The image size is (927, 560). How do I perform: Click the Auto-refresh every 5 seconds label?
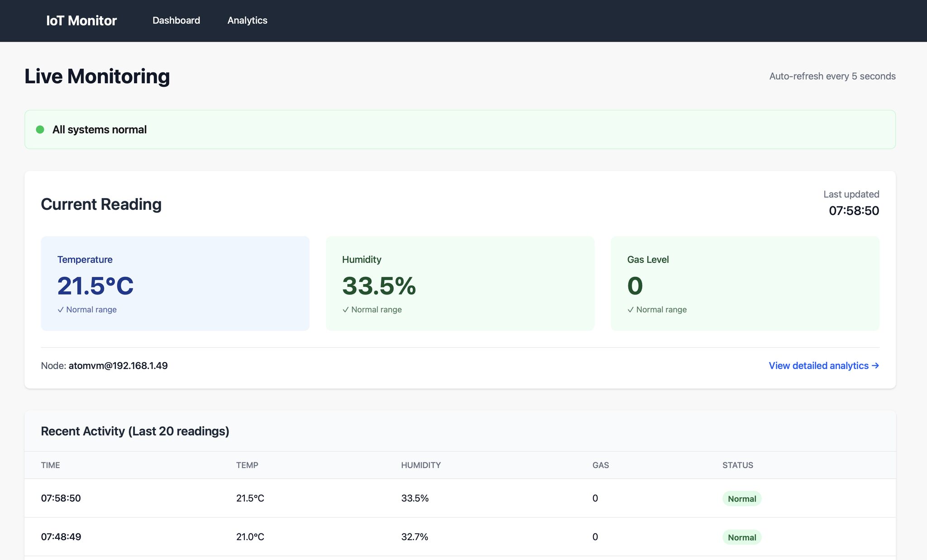(x=832, y=76)
